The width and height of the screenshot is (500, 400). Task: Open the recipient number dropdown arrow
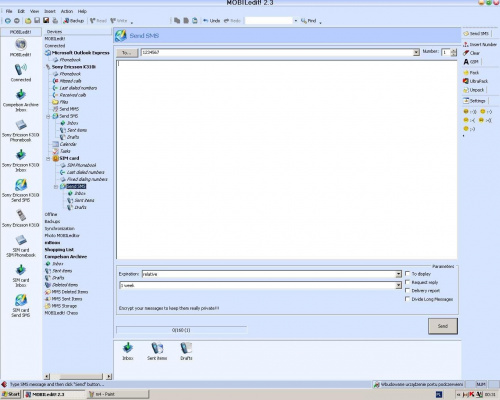pyautogui.click(x=416, y=52)
